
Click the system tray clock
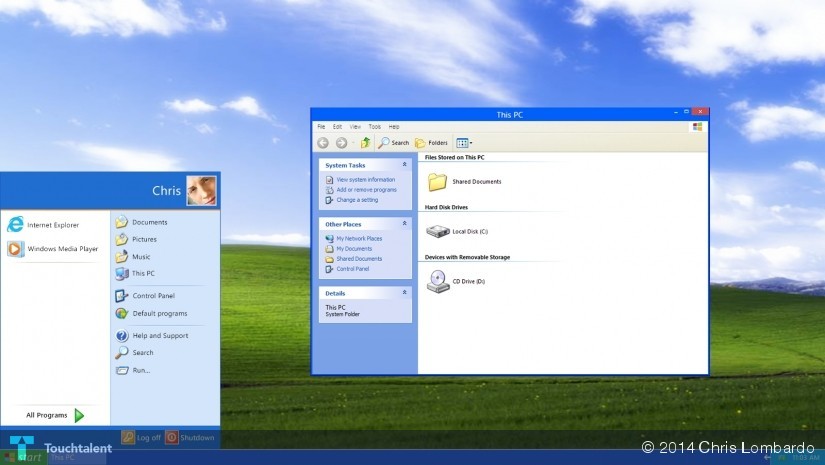coord(805,458)
